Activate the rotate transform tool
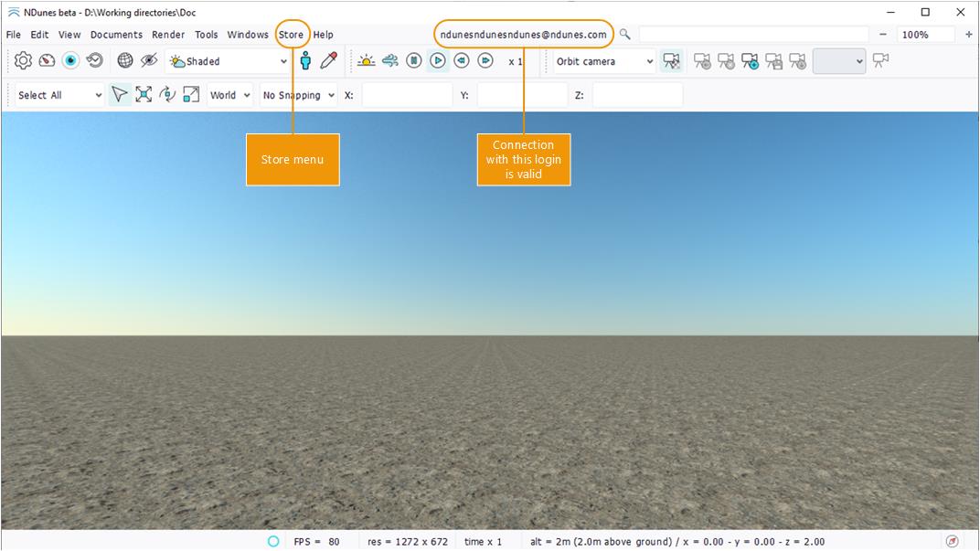980x551 pixels. [167, 95]
